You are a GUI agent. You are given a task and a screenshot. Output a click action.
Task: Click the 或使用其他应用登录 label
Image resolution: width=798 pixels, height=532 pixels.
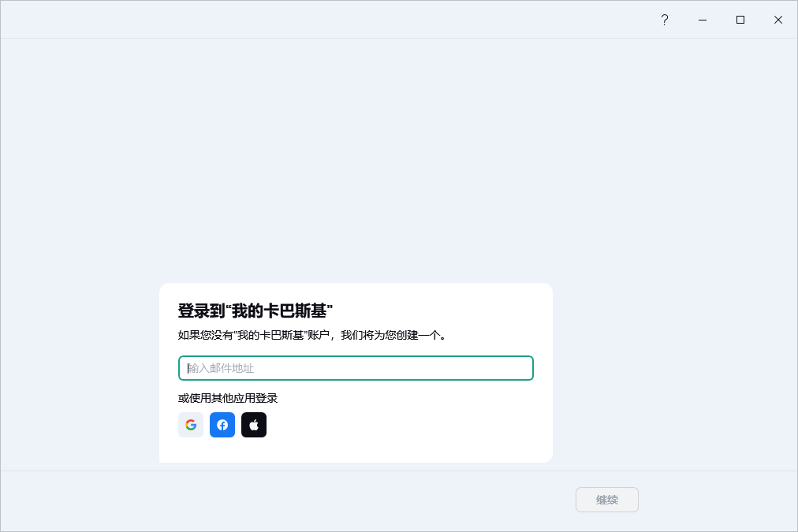tap(228, 398)
